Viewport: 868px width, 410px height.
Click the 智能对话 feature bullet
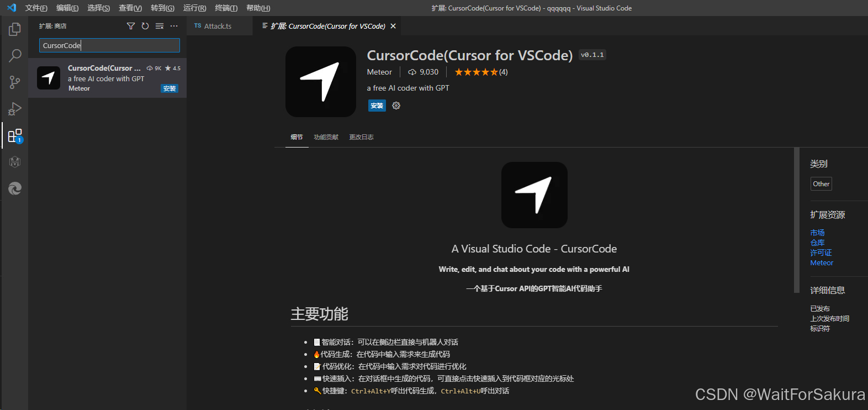385,342
